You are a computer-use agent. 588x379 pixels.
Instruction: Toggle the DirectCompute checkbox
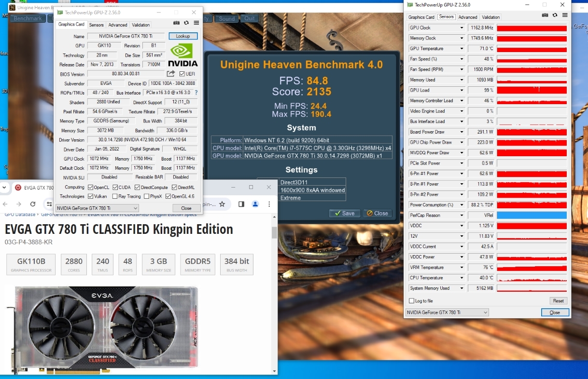[x=137, y=187]
